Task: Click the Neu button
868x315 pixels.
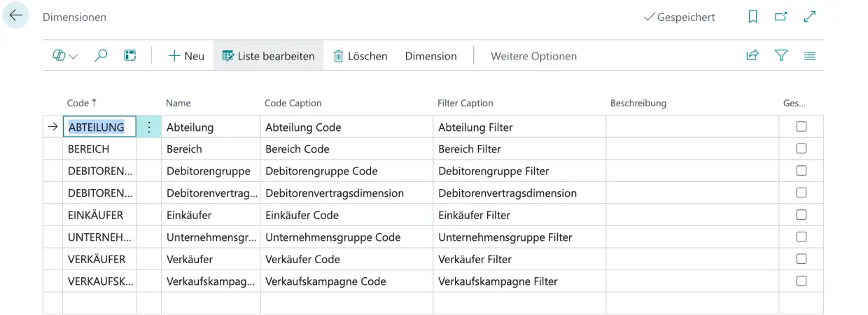Action: (x=186, y=56)
